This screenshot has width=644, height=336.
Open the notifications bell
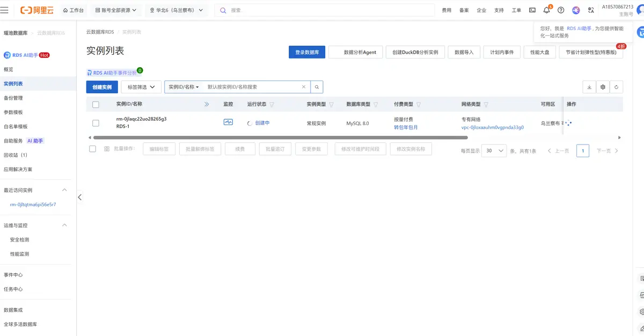[546, 10]
